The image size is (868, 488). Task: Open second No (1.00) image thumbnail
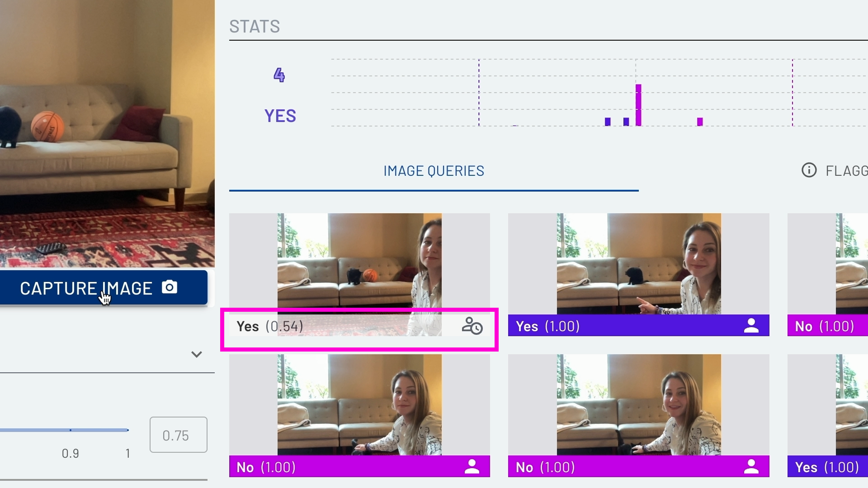(638, 404)
